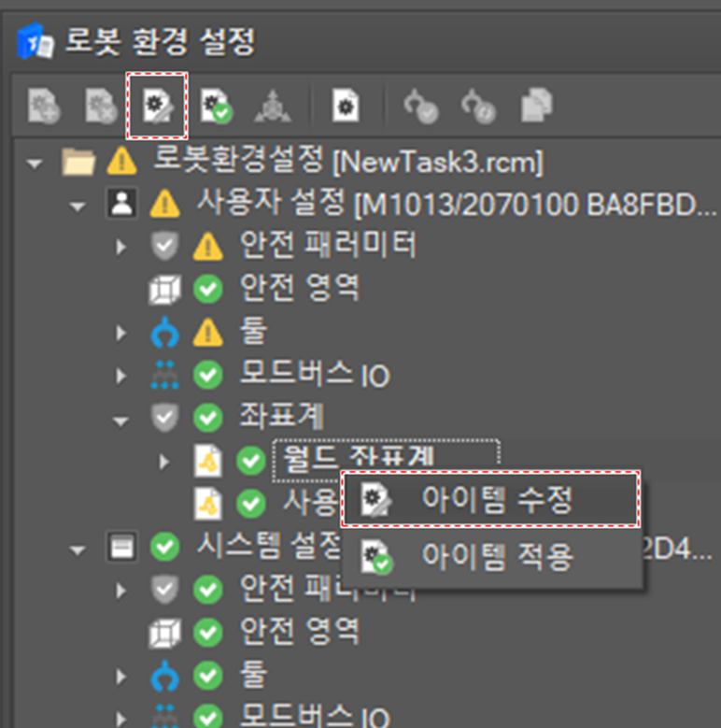Viewport: 721px width, 728px height.
Task: Choose 아이템 수정 from the context menu
Action: [x=496, y=500]
